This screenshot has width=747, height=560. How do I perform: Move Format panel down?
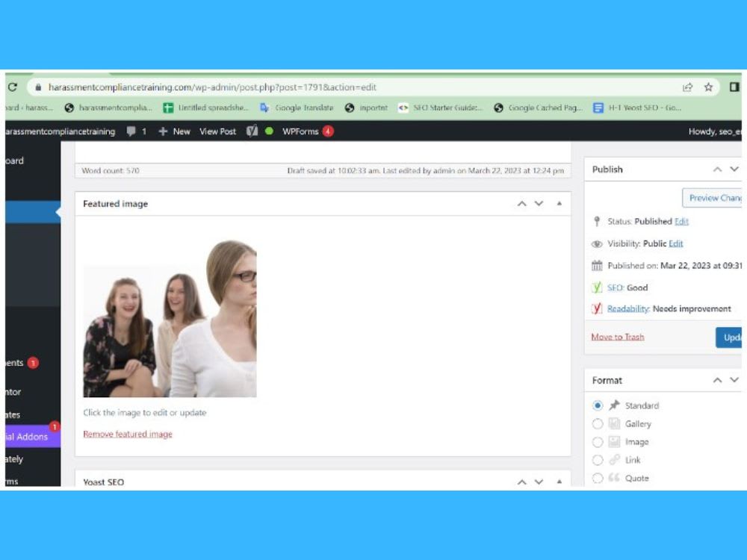tap(734, 380)
